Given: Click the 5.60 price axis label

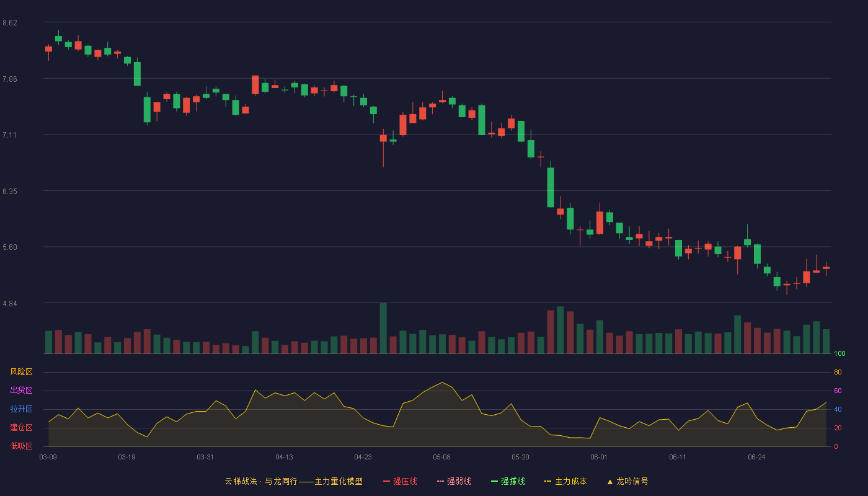Looking at the screenshot, I should pyautogui.click(x=10, y=247).
